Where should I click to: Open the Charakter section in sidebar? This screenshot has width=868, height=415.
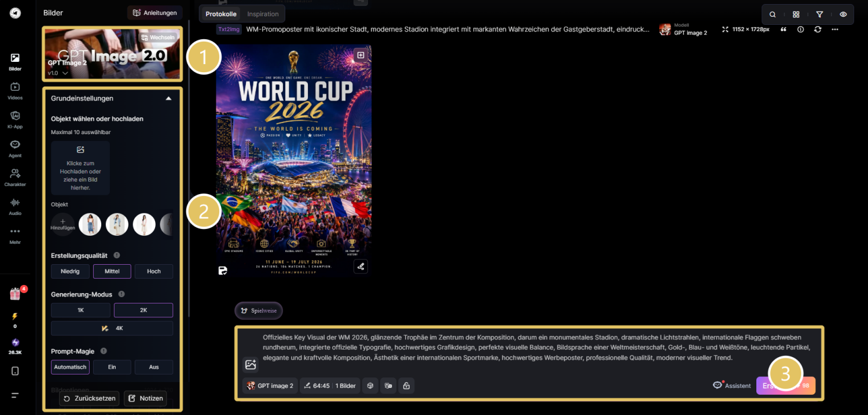15,177
